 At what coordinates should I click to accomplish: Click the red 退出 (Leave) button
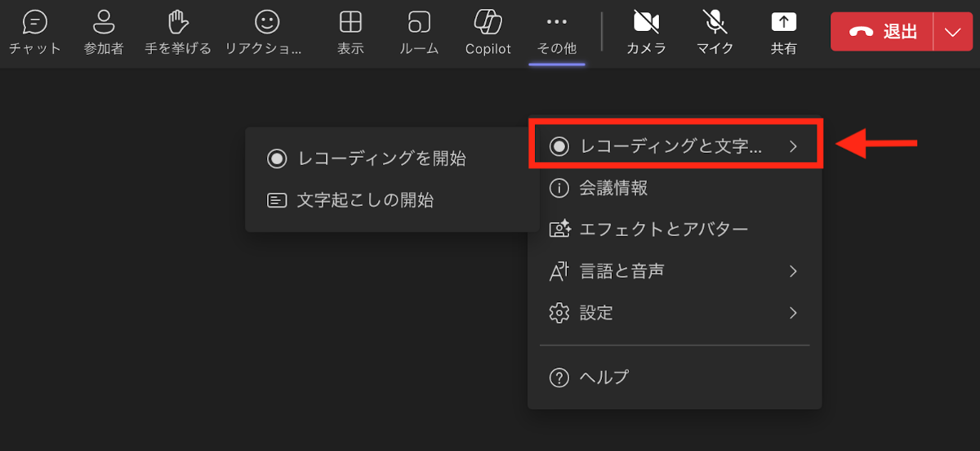pos(882,32)
